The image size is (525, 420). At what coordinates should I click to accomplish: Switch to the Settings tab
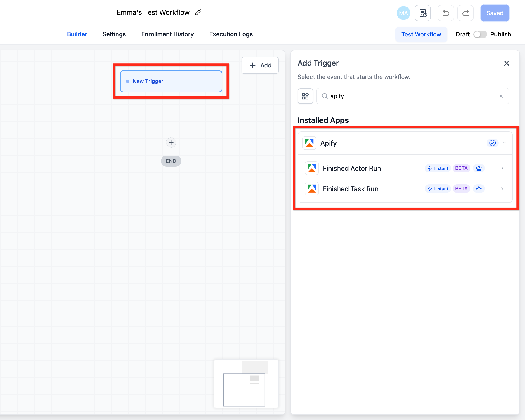114,34
